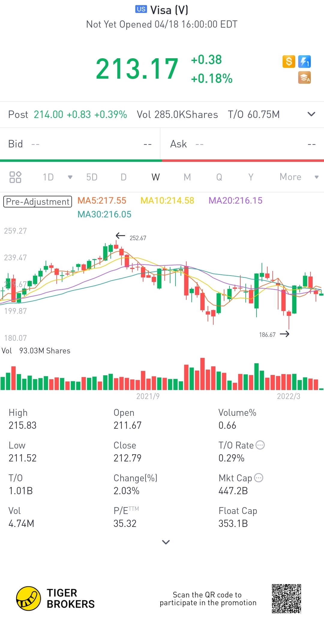Tap the 2021/9 date axis label
324x644 pixels.
pyautogui.click(x=148, y=396)
